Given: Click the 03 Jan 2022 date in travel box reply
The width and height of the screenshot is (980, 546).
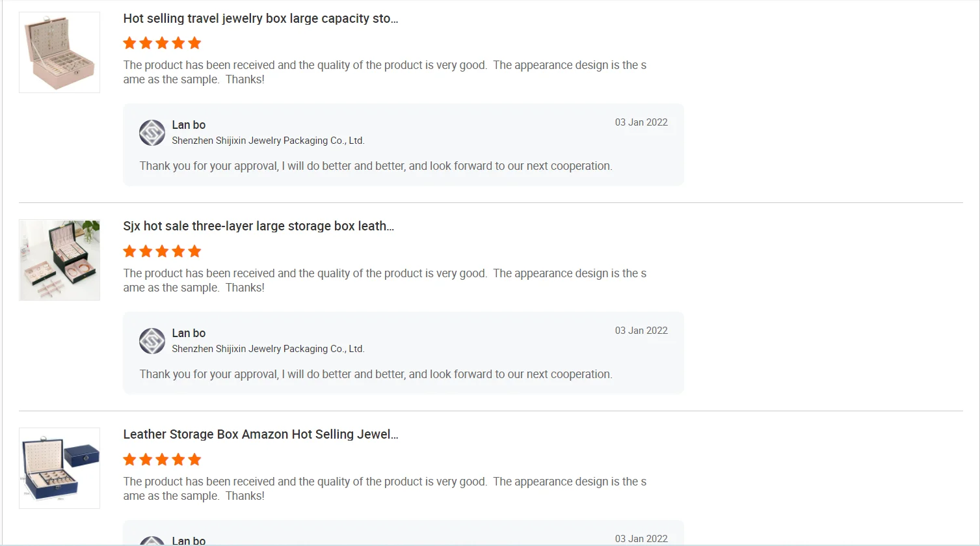Looking at the screenshot, I should [x=641, y=122].
